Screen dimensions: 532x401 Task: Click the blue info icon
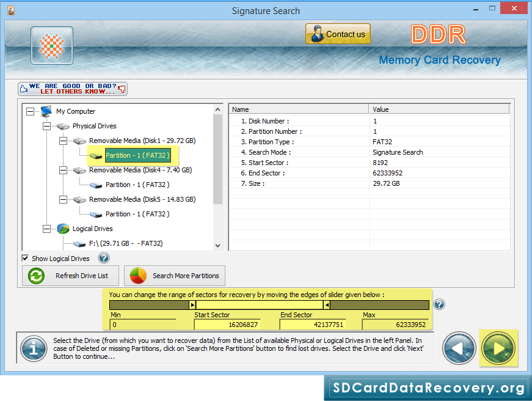pyautogui.click(x=34, y=348)
